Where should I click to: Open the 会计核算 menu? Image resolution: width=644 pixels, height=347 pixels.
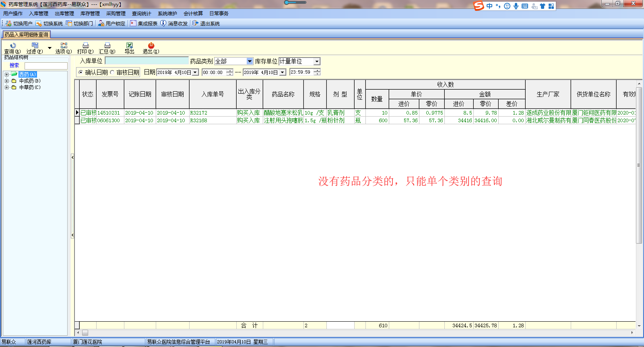(193, 14)
